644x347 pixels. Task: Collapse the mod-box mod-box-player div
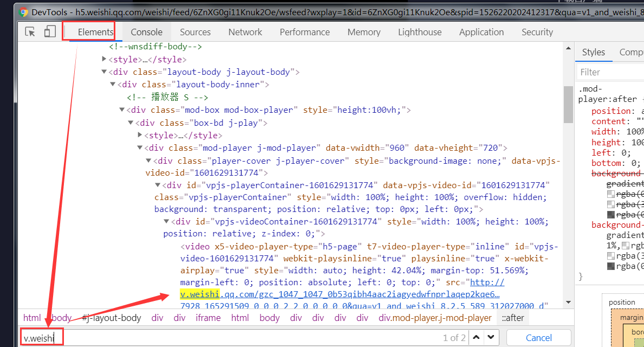pos(122,110)
